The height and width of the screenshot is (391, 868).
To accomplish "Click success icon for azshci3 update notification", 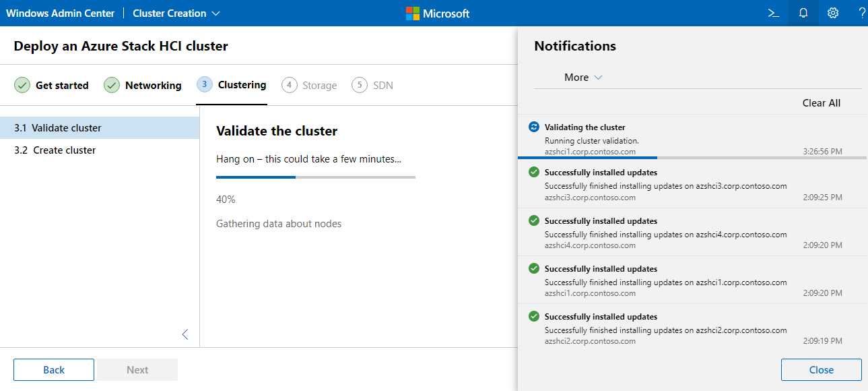I will (x=534, y=172).
